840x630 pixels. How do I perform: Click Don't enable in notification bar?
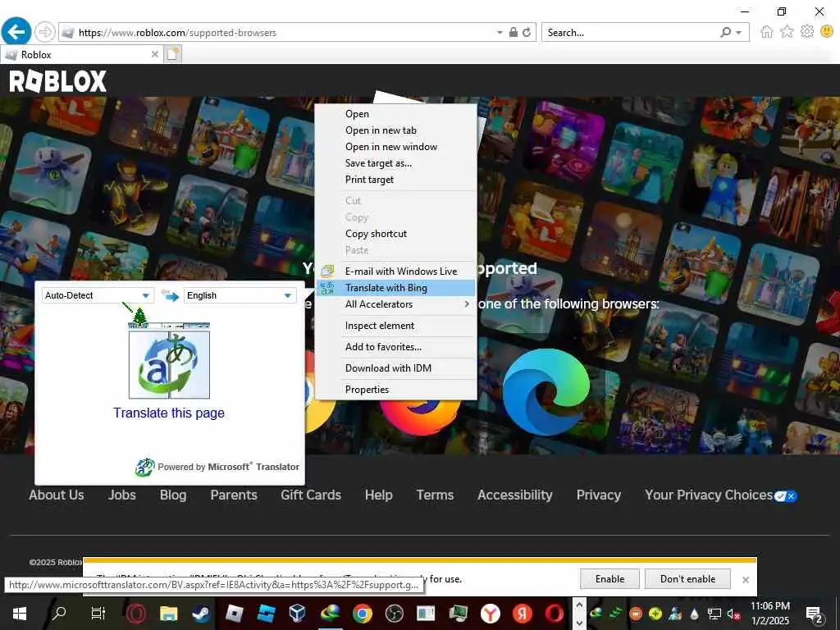[688, 579]
